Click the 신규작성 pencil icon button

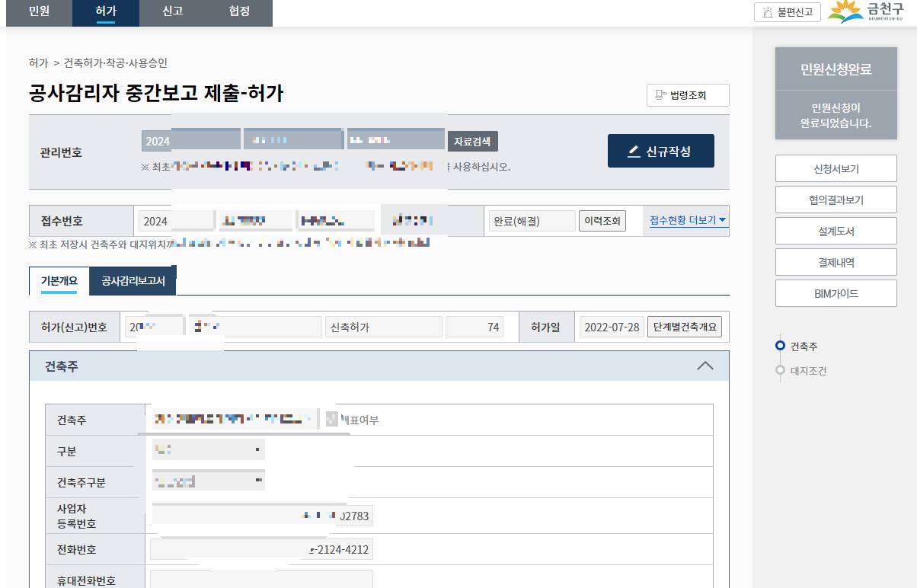click(x=660, y=151)
